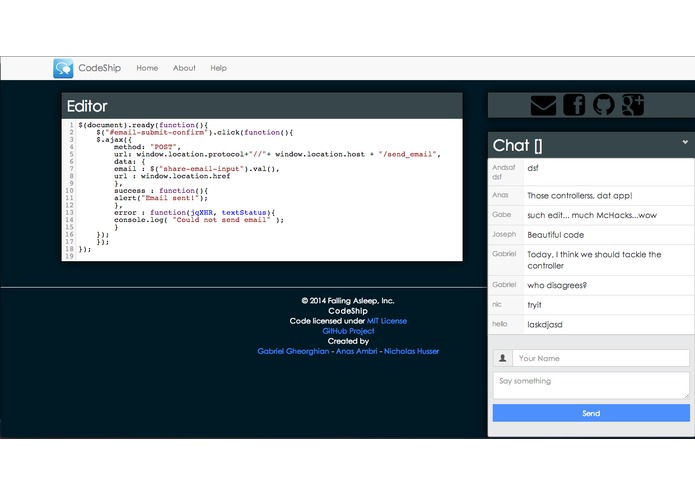This screenshot has height=494, width=695.
Task: Click the CodeShip logo icon
Action: (63, 68)
